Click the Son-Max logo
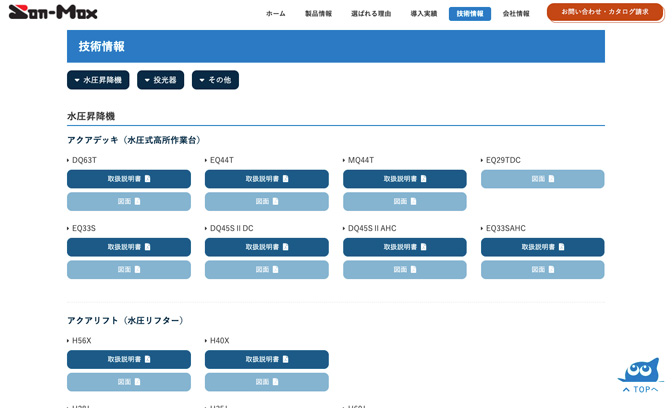 [53, 12]
